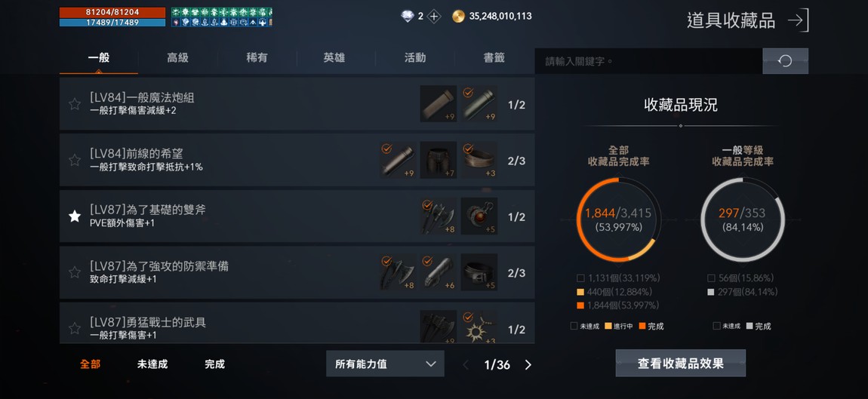Switch to the 書籤 tab
Viewport: 868px width, 399px height.
point(494,57)
